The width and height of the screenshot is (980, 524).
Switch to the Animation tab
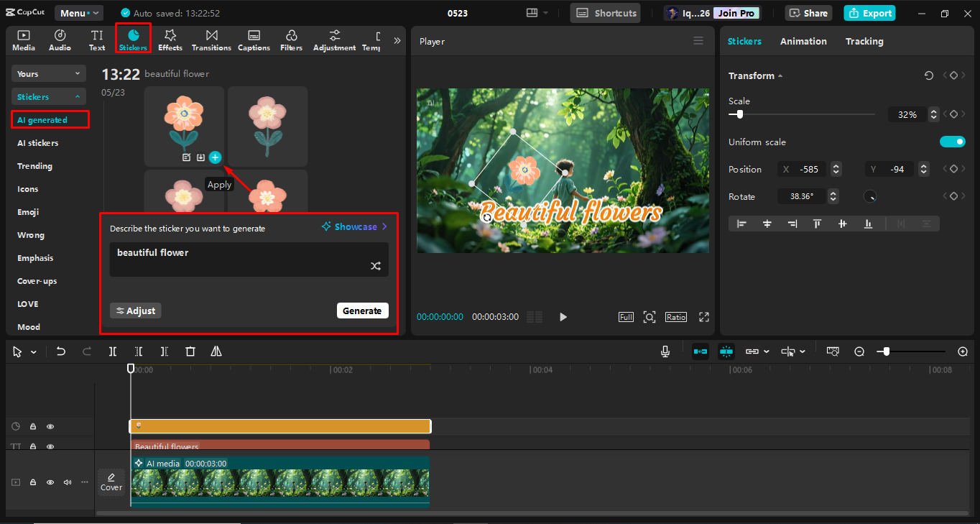pos(803,41)
